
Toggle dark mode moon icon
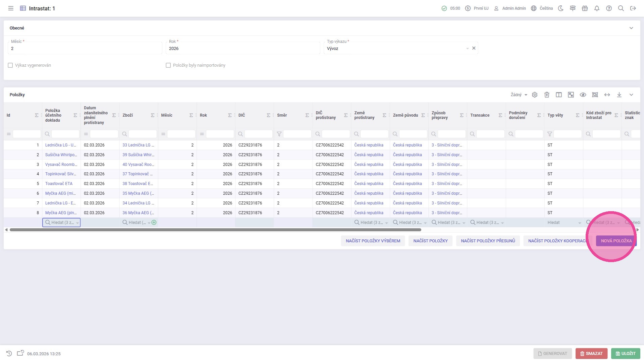560,8
